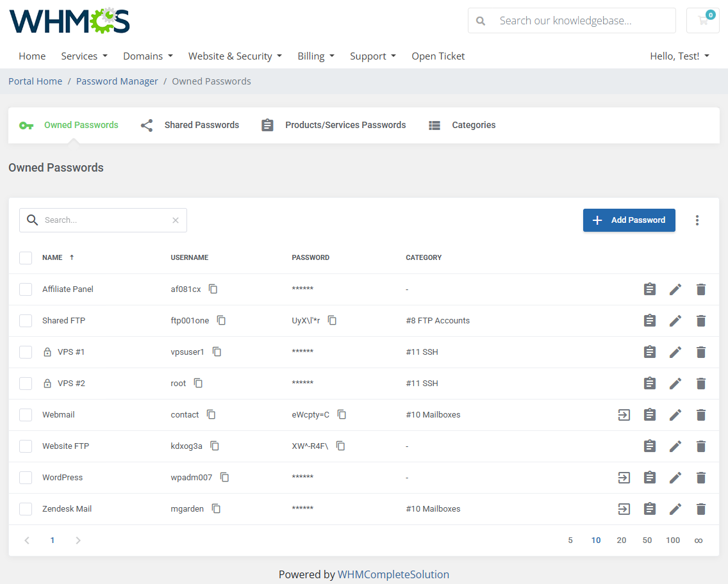Delete the Affiliate Panel password entry
The image size is (728, 584).
point(700,289)
